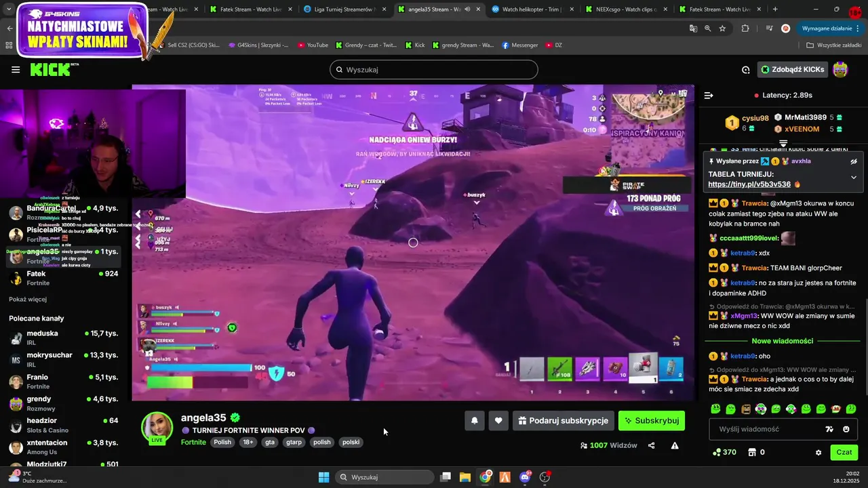This screenshot has width=868, height=488.
Task: Open OBS Studio from taskbar
Action: point(545,477)
